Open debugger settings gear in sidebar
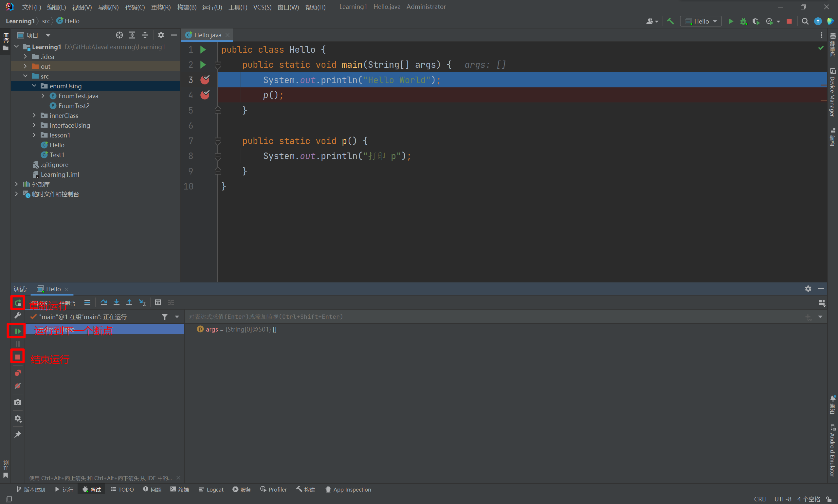This screenshot has width=838, height=504. 18,419
